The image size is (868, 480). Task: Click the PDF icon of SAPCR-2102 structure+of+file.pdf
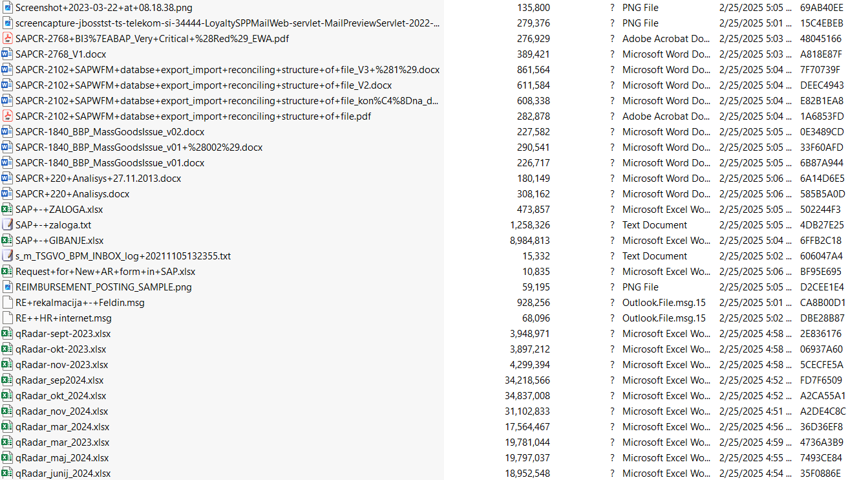[7, 116]
